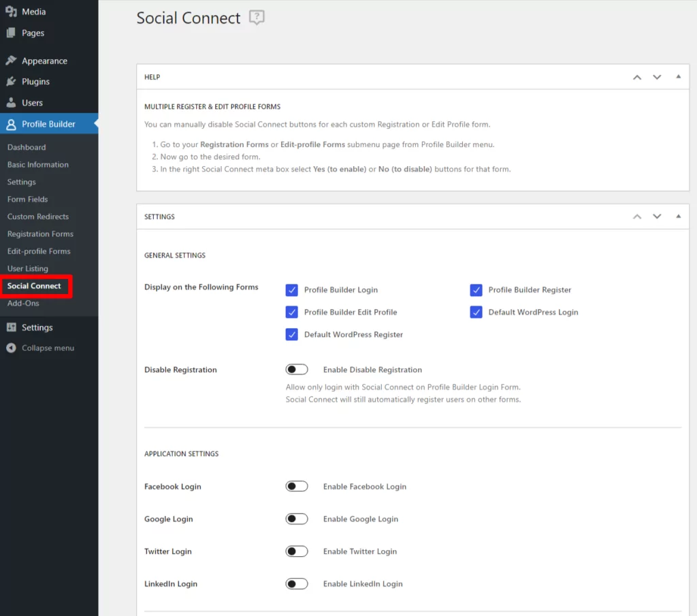This screenshot has height=616, width=697.
Task: Enable the LinkedIn Login switch
Action: (297, 583)
